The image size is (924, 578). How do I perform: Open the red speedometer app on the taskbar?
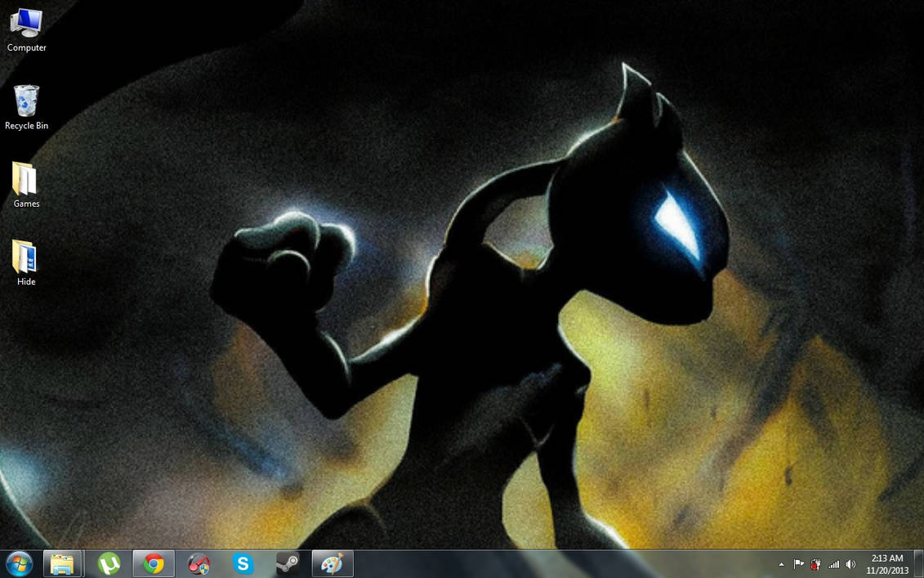197,563
